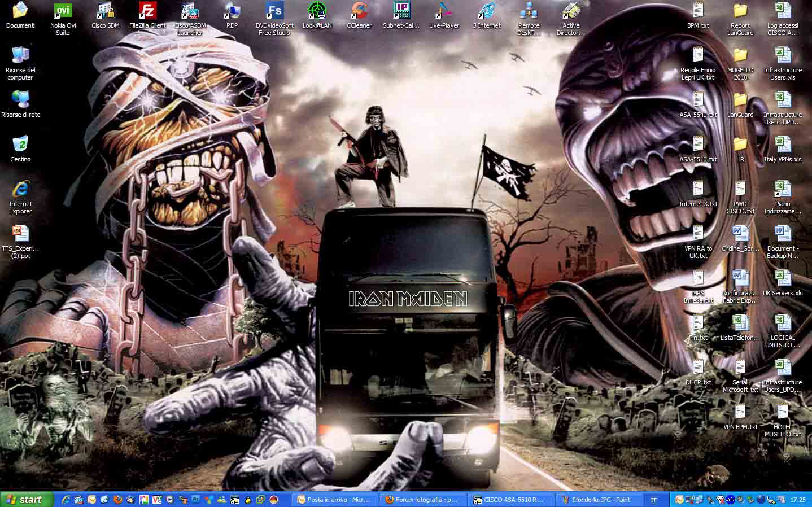
Task: Click the IT language bar indicator
Action: point(653,500)
